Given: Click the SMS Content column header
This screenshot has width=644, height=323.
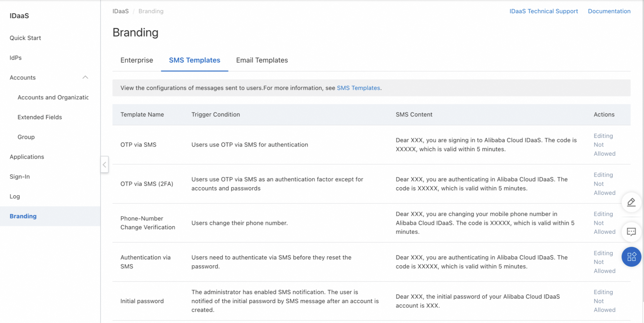Looking at the screenshot, I should [414, 114].
